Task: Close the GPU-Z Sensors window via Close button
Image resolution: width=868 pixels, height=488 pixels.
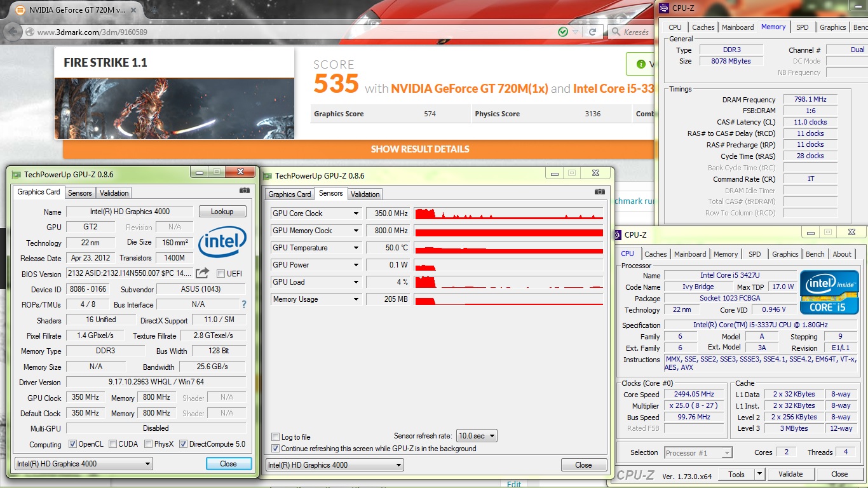Action: pyautogui.click(x=583, y=465)
